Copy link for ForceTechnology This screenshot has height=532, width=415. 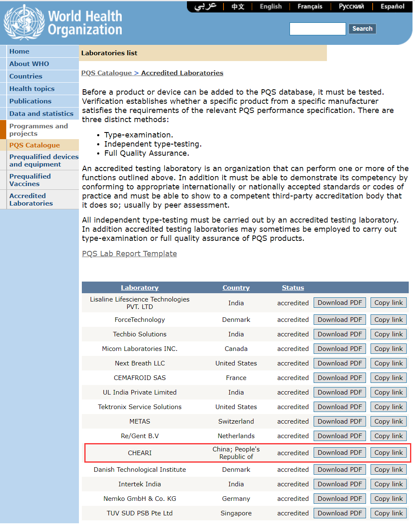click(x=388, y=320)
